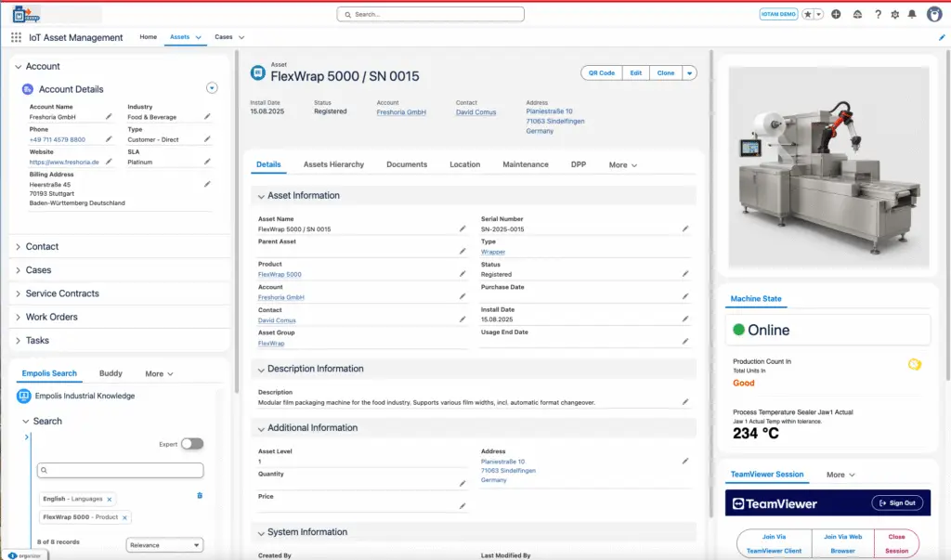Open the Freshoria GmbH account link in header
This screenshot has height=560, width=951.
(401, 111)
